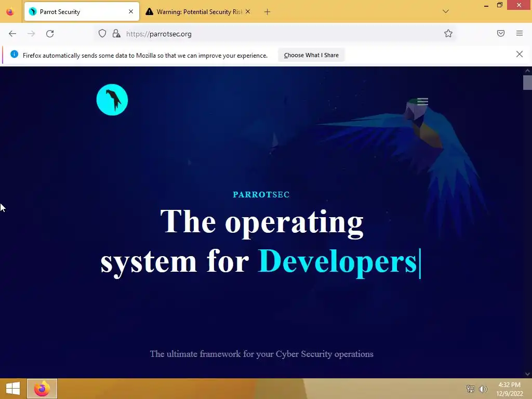Screen dimensions: 532x399
Task: Bookmark this page with the star
Action: tap(448, 34)
